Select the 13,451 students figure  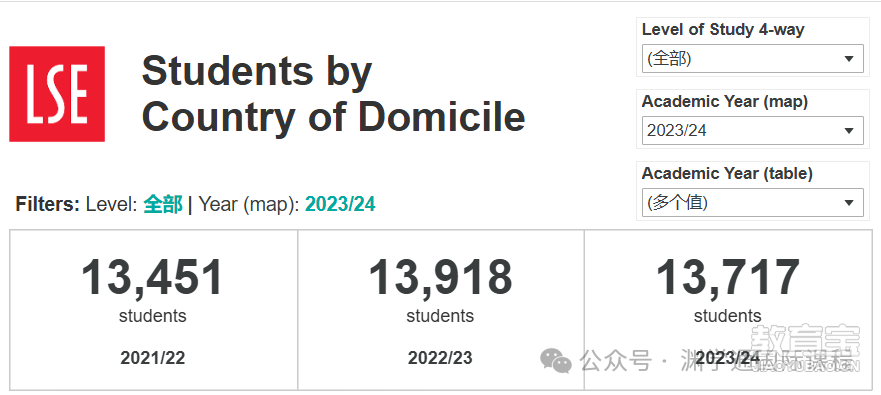coord(152,278)
